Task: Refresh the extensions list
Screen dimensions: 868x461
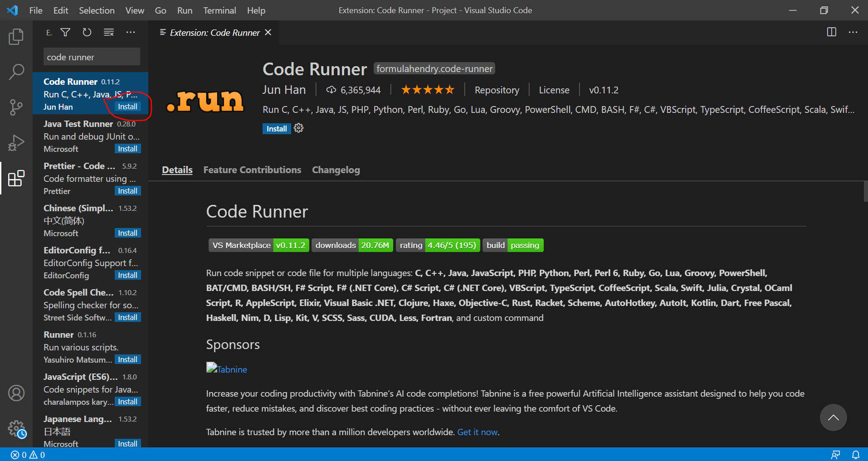Action: pos(87,32)
